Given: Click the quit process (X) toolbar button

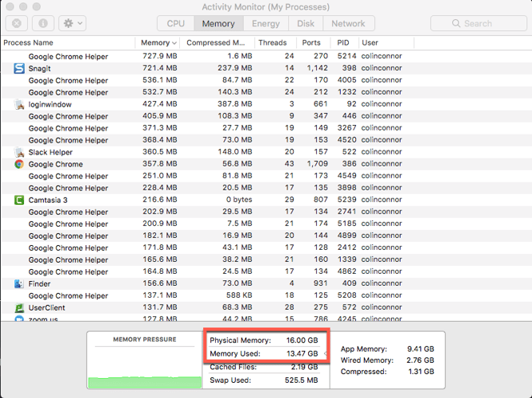Looking at the screenshot, I should [17, 23].
